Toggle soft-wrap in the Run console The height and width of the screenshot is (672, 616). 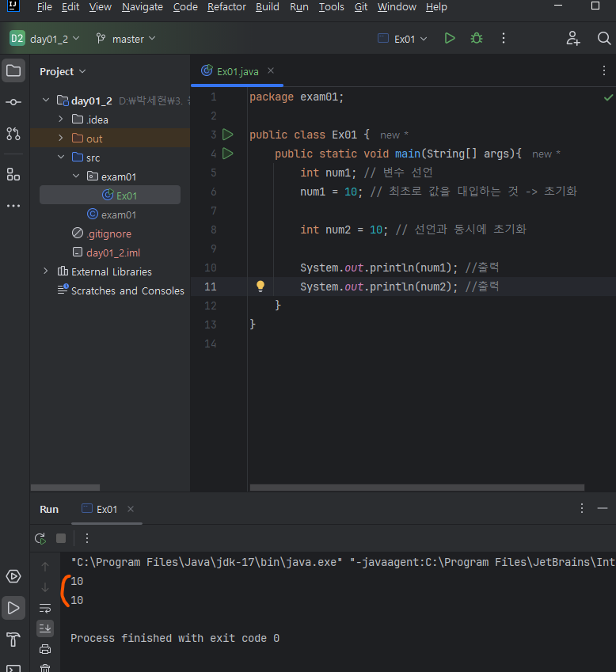pos(45,608)
